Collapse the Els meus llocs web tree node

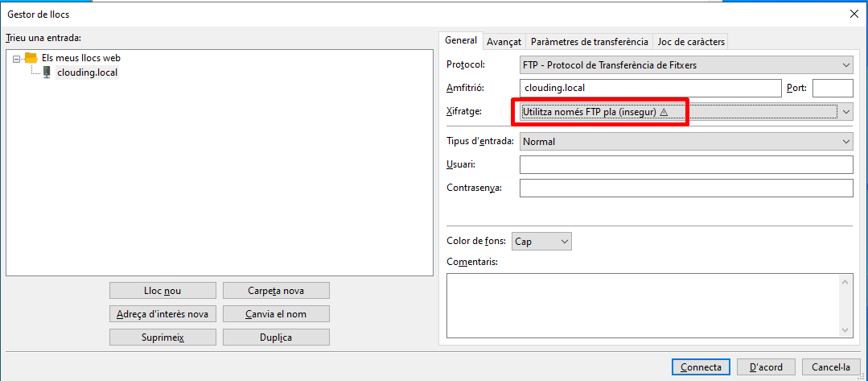[16, 58]
